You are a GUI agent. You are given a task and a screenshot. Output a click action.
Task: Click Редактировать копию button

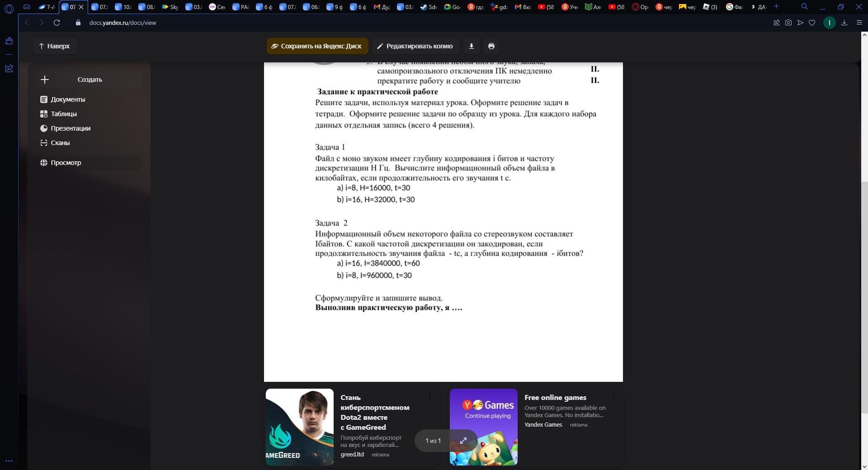click(415, 46)
